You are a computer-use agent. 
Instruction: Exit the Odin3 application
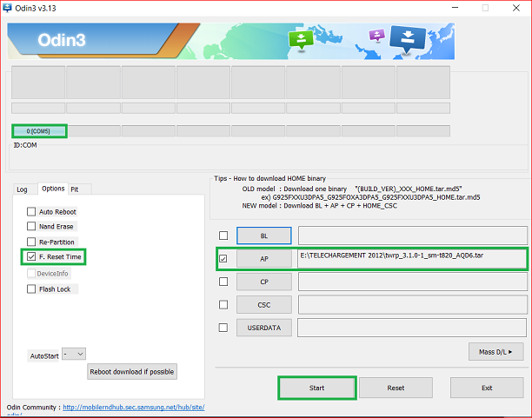click(x=487, y=388)
